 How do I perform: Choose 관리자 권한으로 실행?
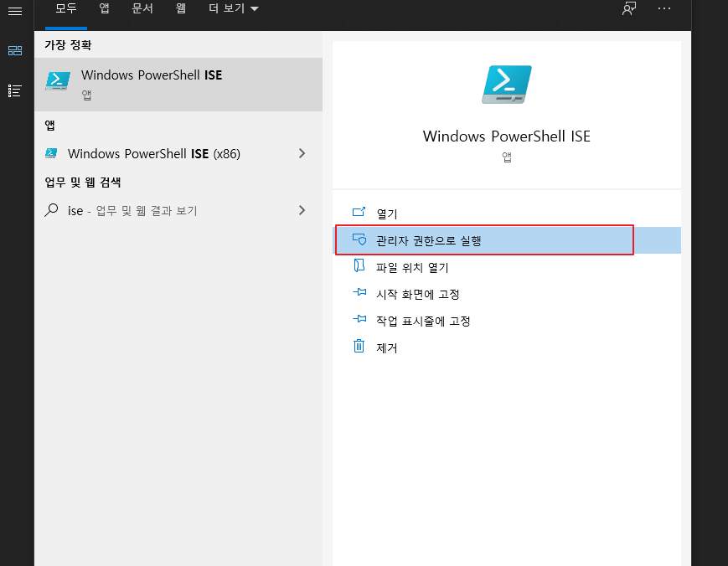[507, 240]
